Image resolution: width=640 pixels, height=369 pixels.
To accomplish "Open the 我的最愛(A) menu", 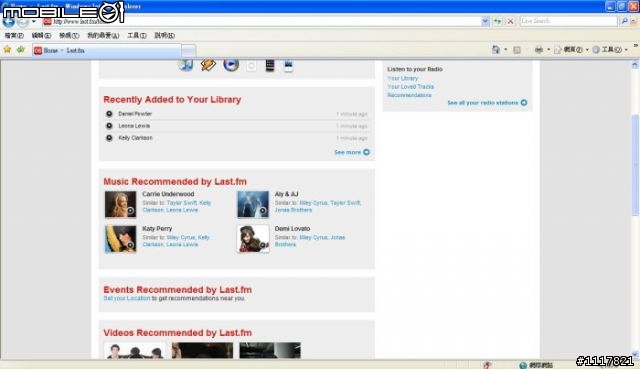I will 103,36.
